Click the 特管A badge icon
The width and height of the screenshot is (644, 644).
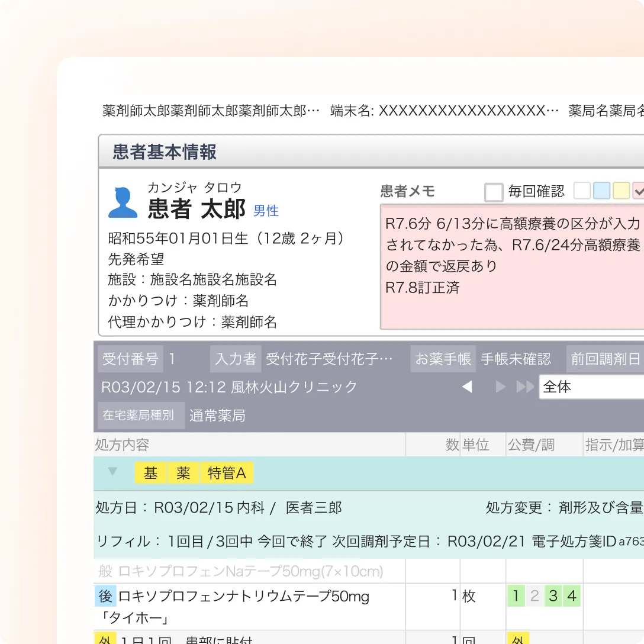coord(227,473)
